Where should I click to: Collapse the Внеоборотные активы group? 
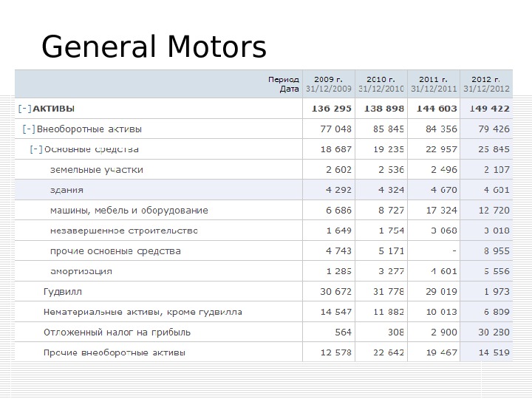pos(30,129)
